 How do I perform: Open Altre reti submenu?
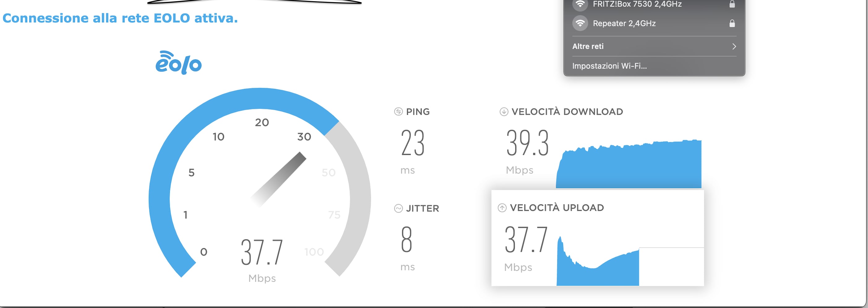point(654,46)
